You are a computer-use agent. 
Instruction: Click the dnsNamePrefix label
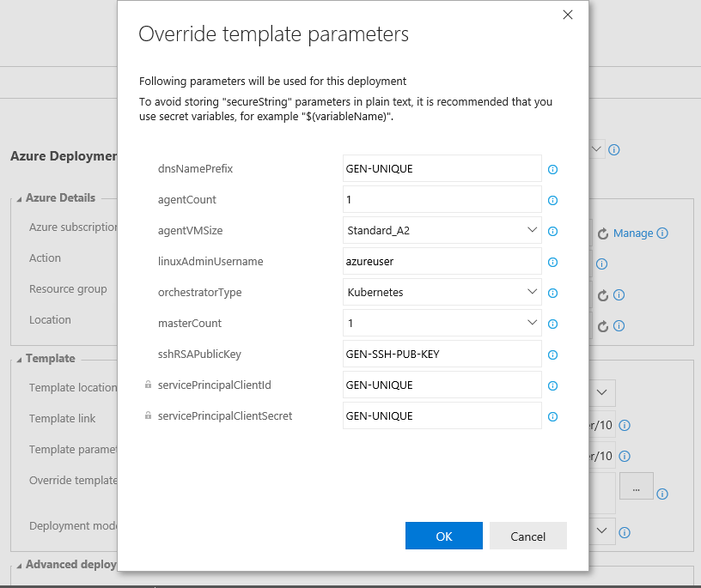(x=195, y=169)
